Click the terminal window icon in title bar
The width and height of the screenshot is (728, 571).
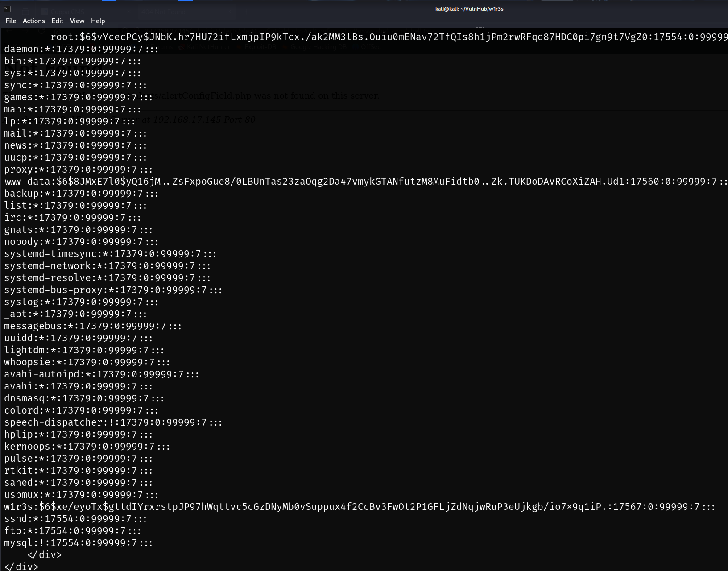(7, 9)
